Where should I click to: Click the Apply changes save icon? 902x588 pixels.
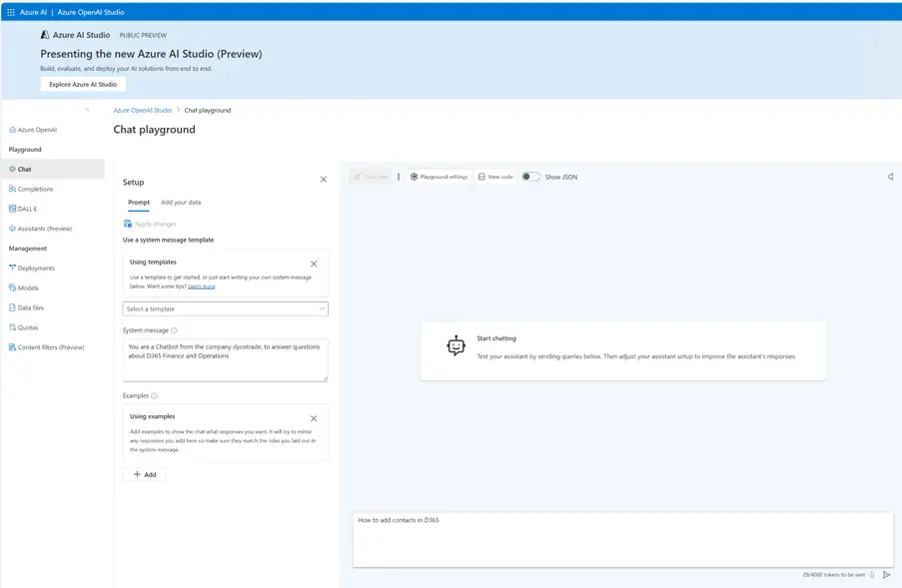point(128,224)
